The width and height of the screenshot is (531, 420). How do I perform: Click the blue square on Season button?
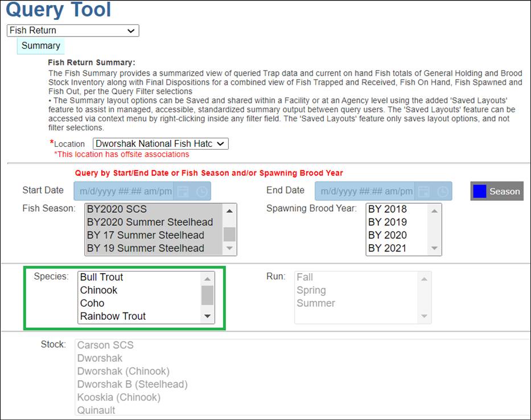click(480, 192)
